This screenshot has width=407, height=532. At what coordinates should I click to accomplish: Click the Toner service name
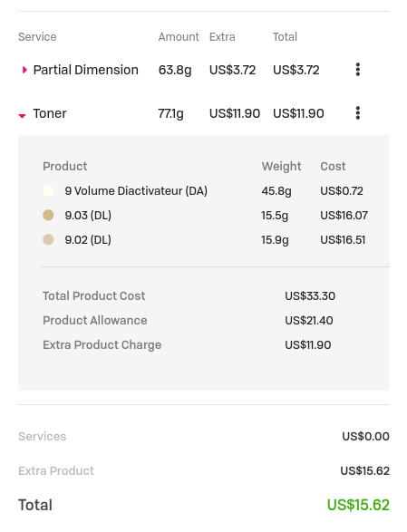[x=50, y=113]
